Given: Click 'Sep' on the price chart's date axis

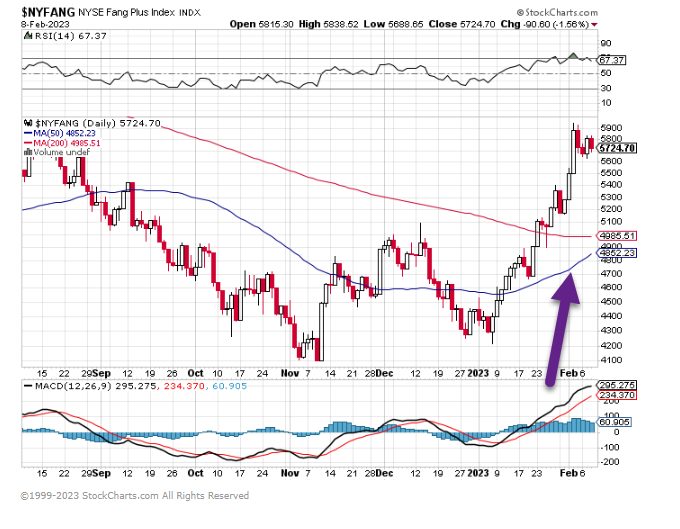Looking at the screenshot, I should click(102, 373).
